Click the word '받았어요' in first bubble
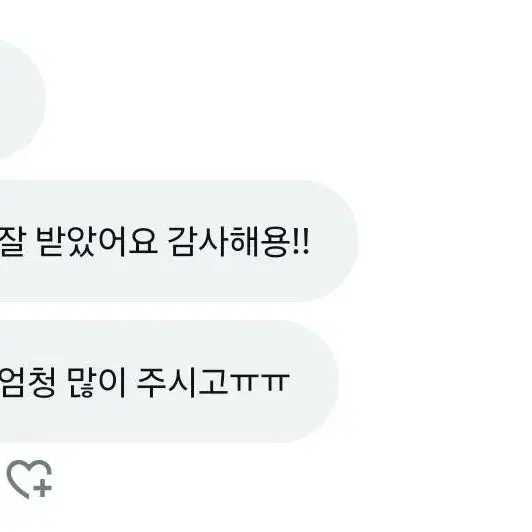Screen dimensions: 532x532 pyautogui.click(x=97, y=241)
